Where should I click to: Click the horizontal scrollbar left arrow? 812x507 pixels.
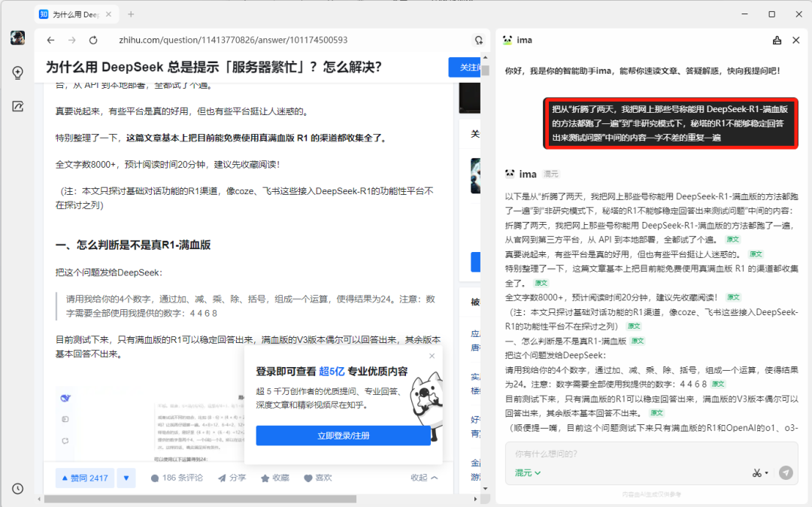point(39,499)
